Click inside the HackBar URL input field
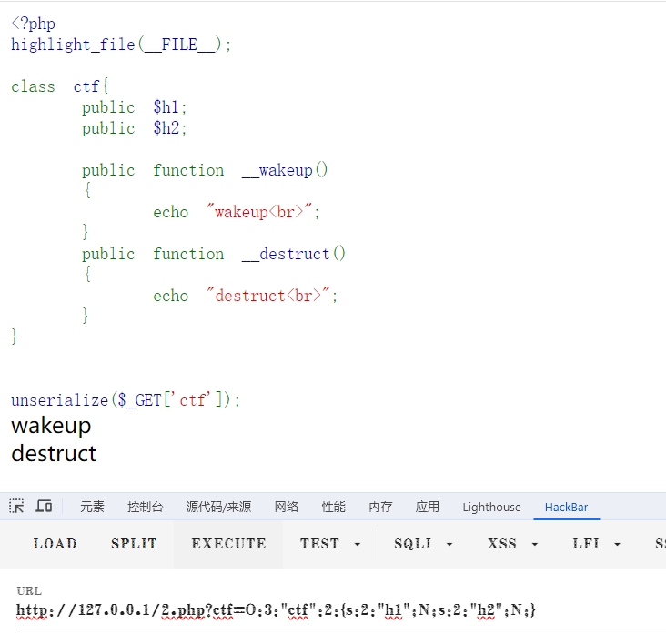666x644 pixels. 337,610
